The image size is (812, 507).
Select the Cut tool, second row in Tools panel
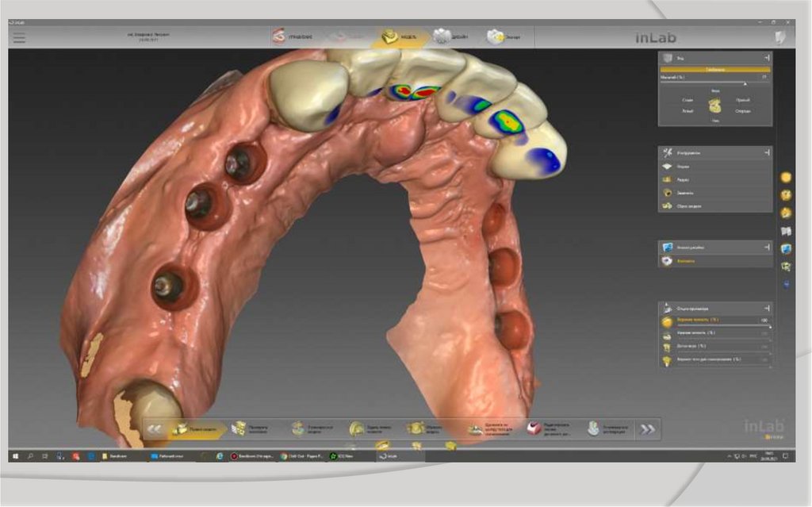tap(714, 179)
